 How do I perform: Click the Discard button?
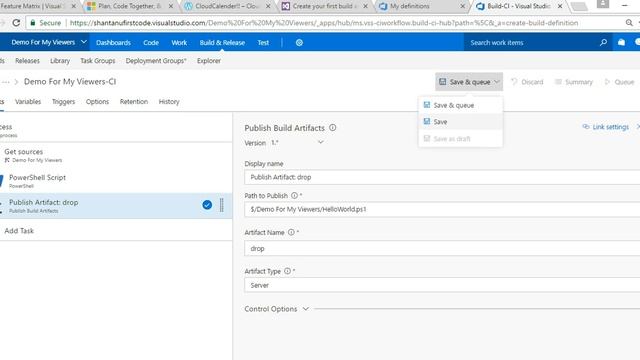(x=527, y=82)
